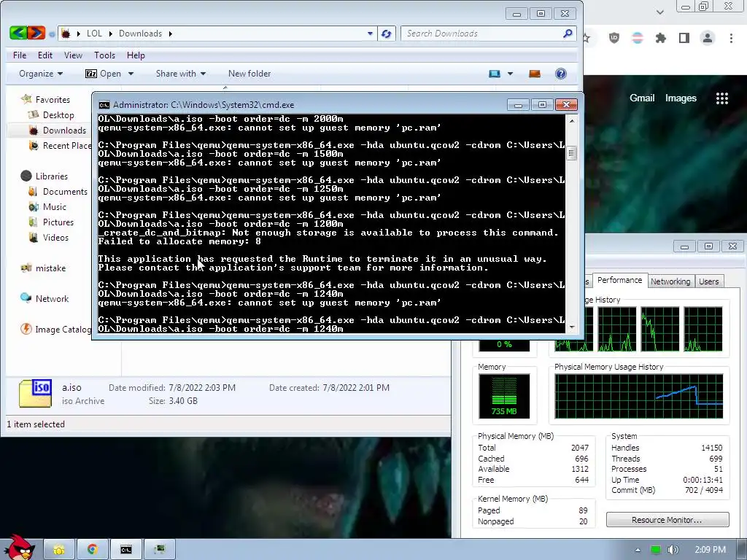
Task: Select the a.iso file icon in details pane
Action: pos(35,393)
